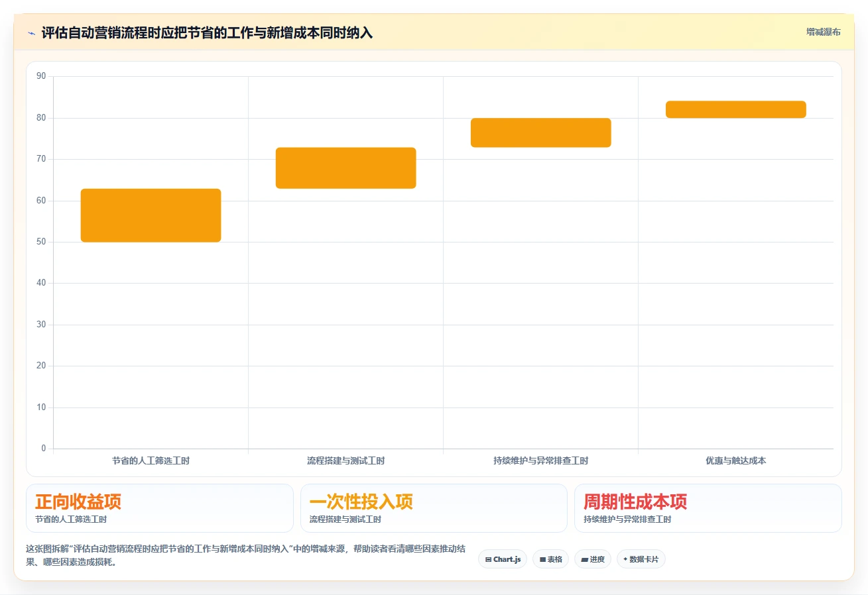The width and height of the screenshot is (868, 595).
Task: Click the axis label 节省的人工筛选工时
Action: pyautogui.click(x=151, y=460)
